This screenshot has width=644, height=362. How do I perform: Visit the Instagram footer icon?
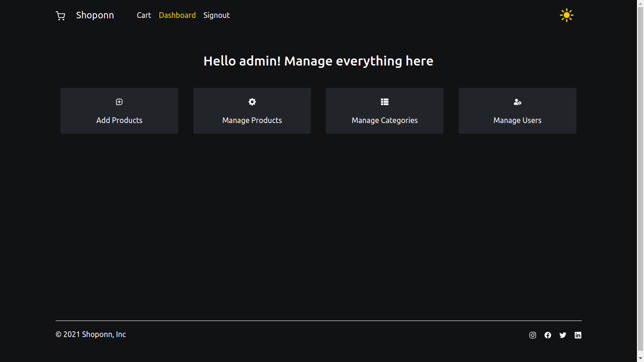tap(533, 335)
